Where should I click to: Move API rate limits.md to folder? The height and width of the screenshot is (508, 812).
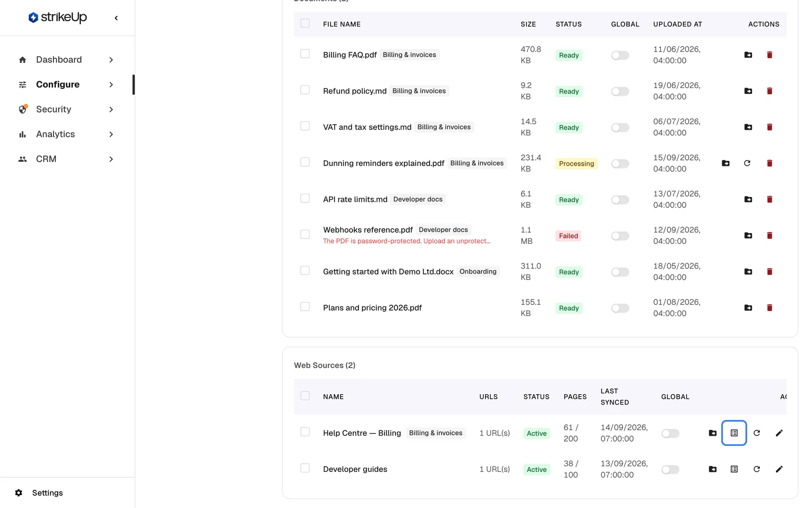click(748, 199)
